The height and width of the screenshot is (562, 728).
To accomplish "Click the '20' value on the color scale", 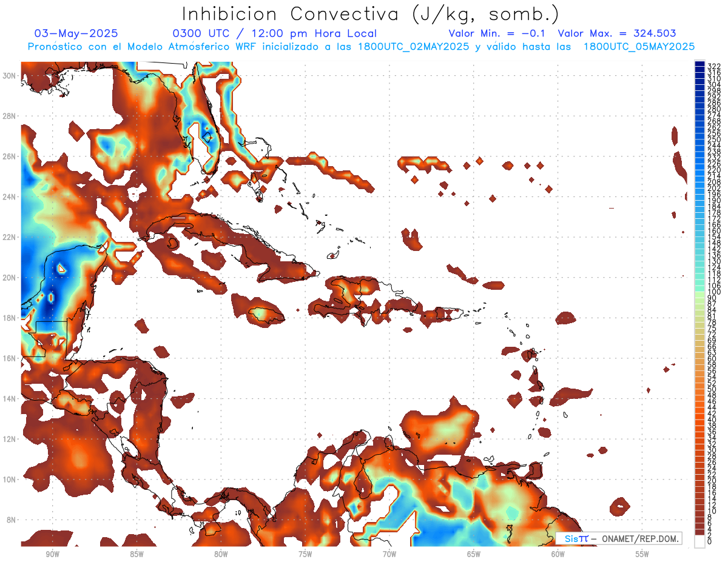I will (712, 480).
